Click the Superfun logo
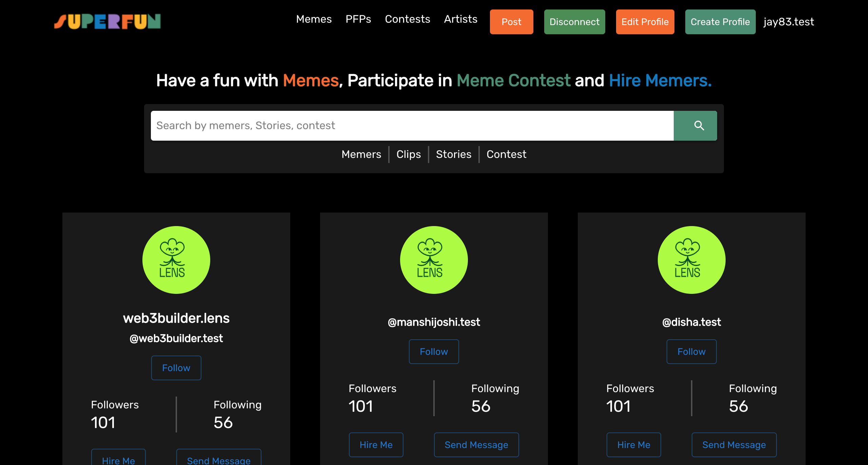The width and height of the screenshot is (868, 465). tap(107, 22)
